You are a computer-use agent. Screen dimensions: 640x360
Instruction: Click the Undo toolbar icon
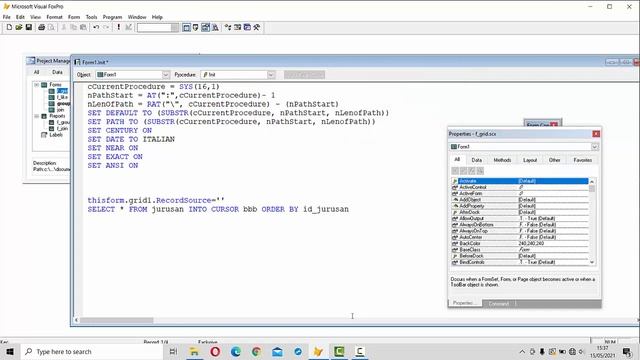(96, 27)
